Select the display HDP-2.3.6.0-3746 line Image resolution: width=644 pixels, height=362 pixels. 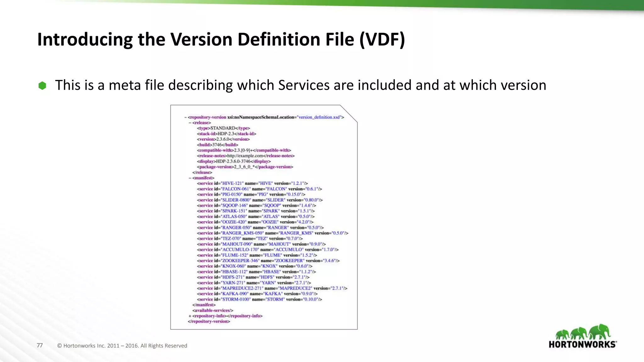point(234,161)
